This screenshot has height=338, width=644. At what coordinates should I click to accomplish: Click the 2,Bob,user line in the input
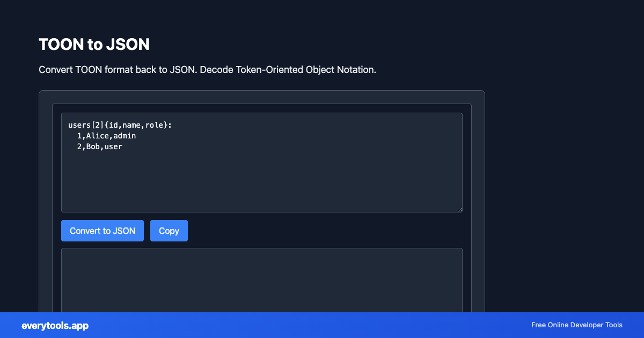[x=99, y=146]
